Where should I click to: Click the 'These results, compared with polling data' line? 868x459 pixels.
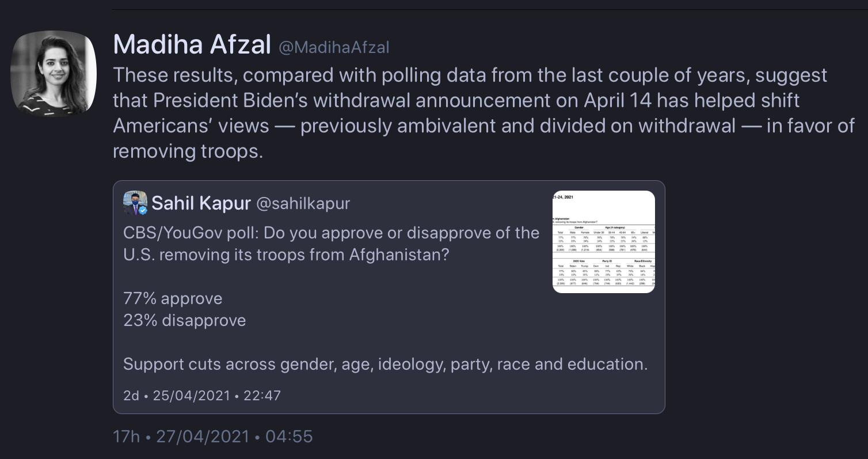[470, 75]
